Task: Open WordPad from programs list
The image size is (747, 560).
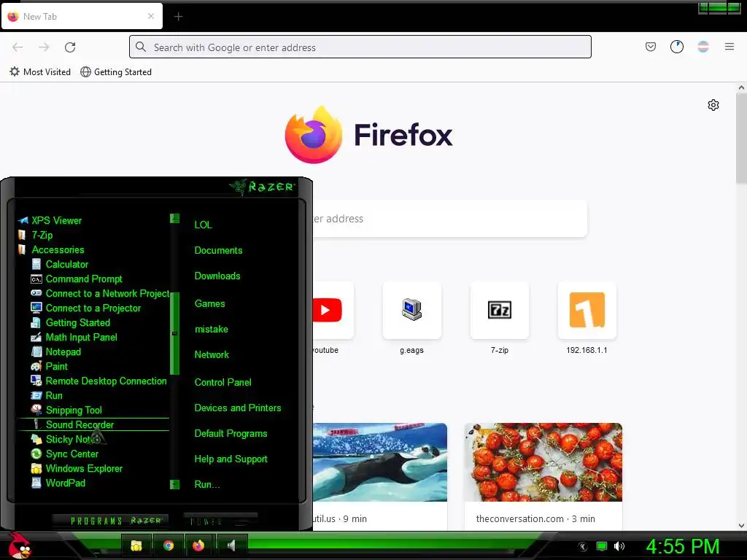Action: click(x=58, y=483)
